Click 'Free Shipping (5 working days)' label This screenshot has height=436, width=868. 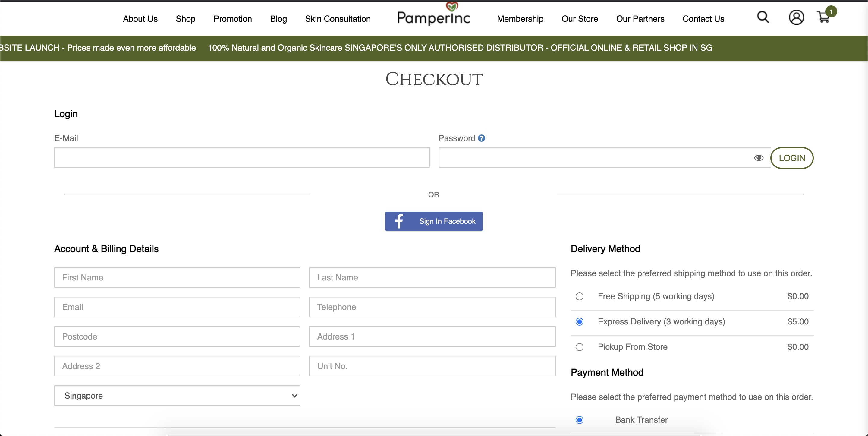click(x=656, y=296)
